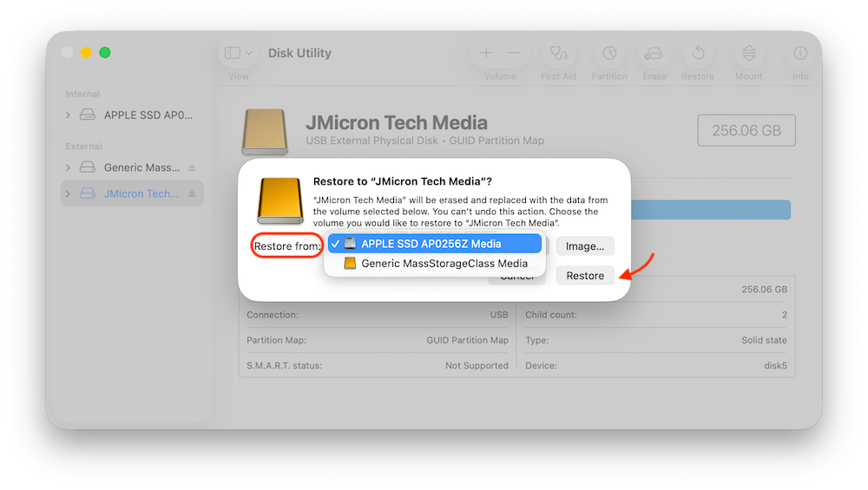This screenshot has width=868, height=490.
Task: Click the Image... button
Action: (585, 246)
